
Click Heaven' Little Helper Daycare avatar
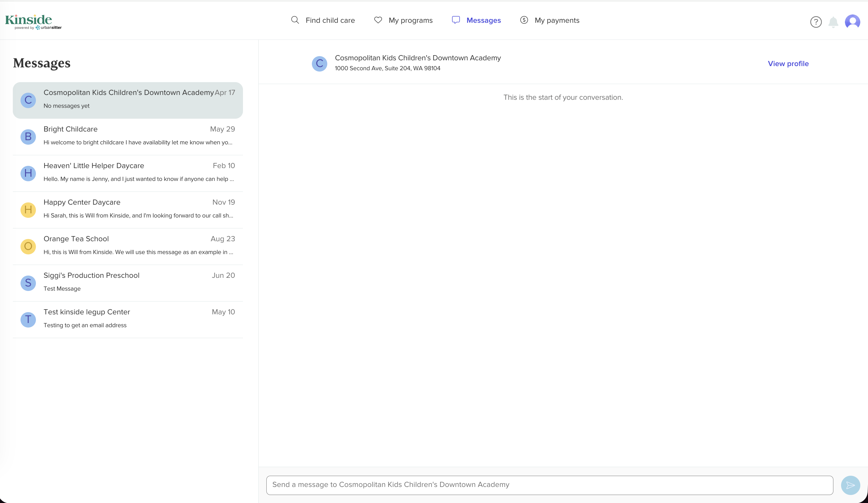coord(28,174)
